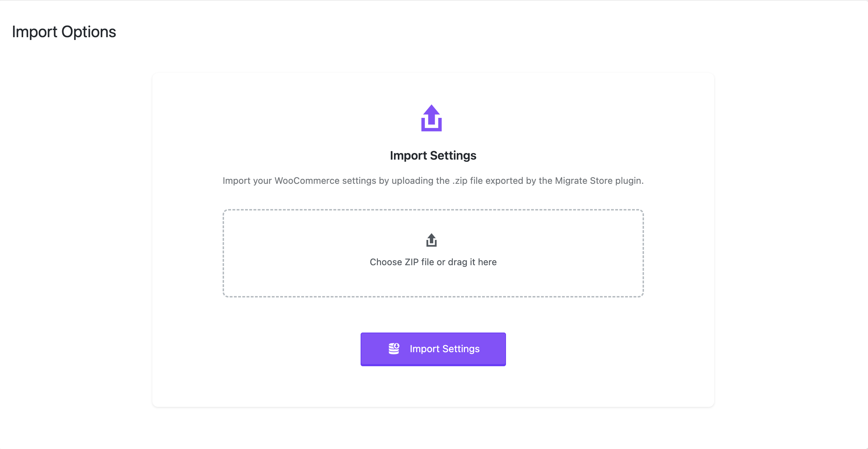Click the WooCommerce settings description paragraph
Screen dimensions: 868x449
click(x=433, y=181)
